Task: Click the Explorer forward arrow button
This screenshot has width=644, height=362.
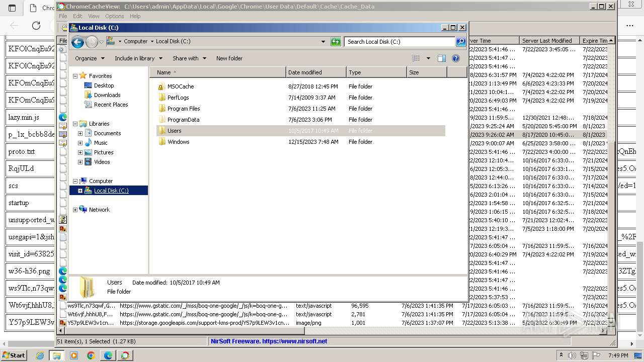Action: (92, 42)
